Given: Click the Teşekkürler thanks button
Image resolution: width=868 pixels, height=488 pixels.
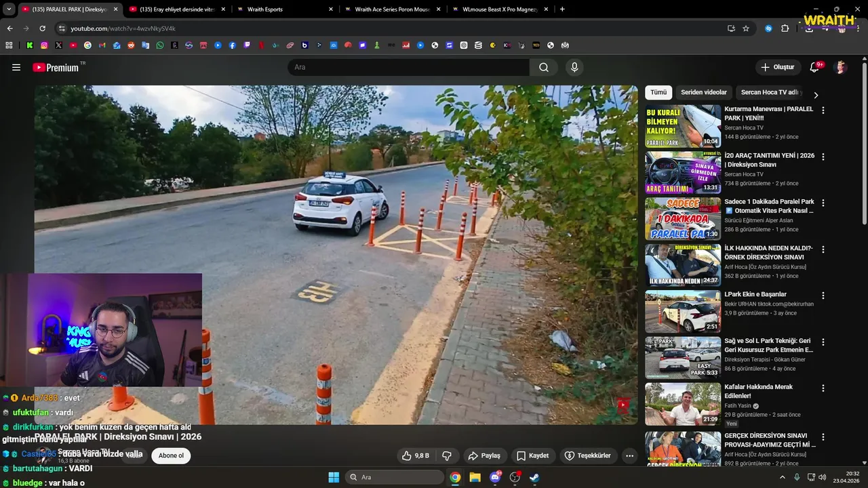Looking at the screenshot, I should tap(588, 455).
